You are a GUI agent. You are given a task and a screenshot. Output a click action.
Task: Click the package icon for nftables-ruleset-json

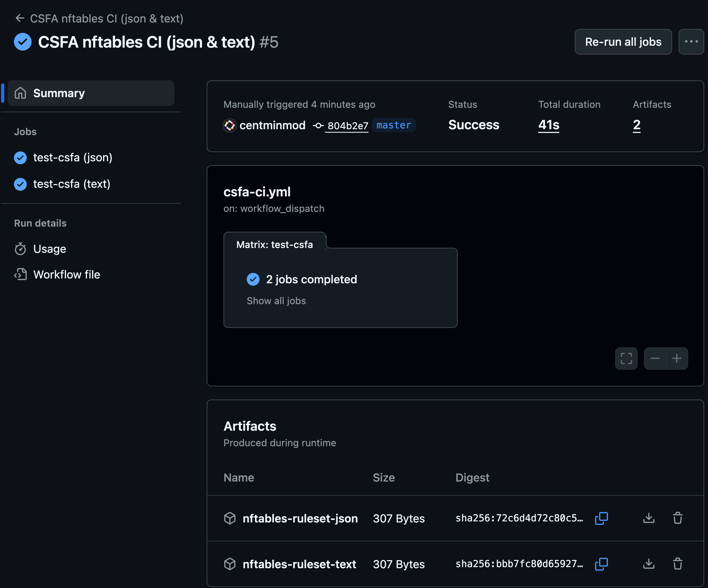pyautogui.click(x=230, y=518)
